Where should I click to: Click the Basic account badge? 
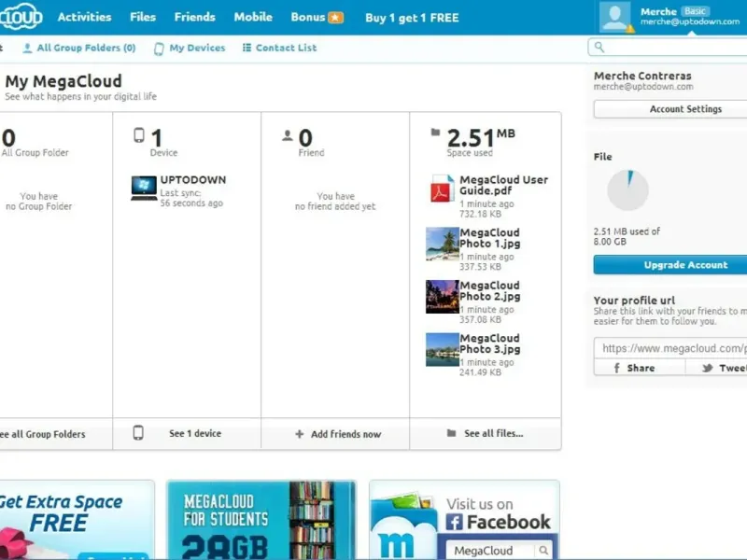tap(695, 11)
